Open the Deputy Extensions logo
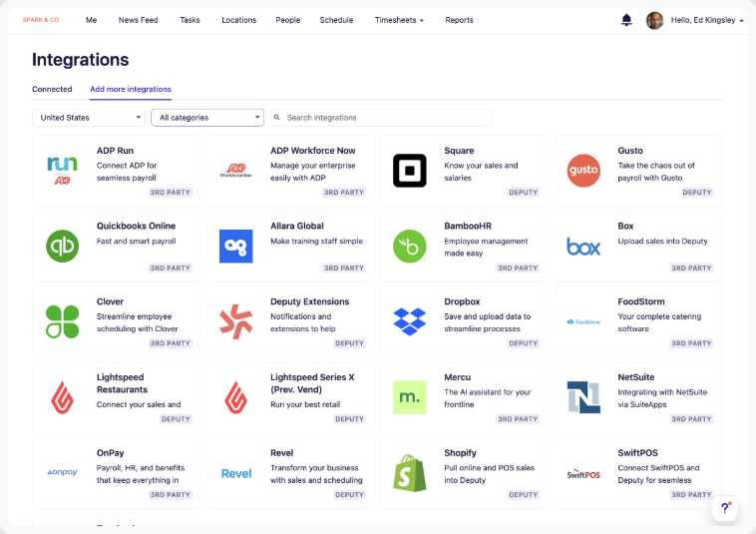Screen dimensions: 756x534 point(235,321)
